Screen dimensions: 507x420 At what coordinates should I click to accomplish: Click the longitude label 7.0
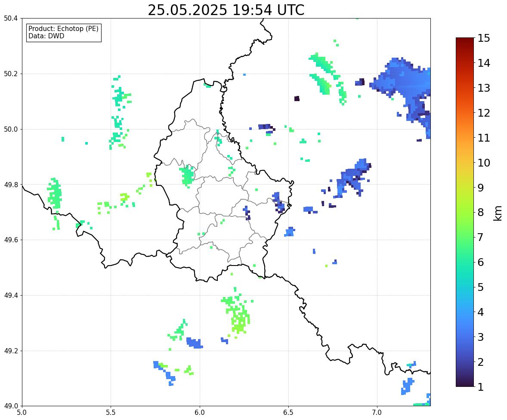(x=377, y=413)
